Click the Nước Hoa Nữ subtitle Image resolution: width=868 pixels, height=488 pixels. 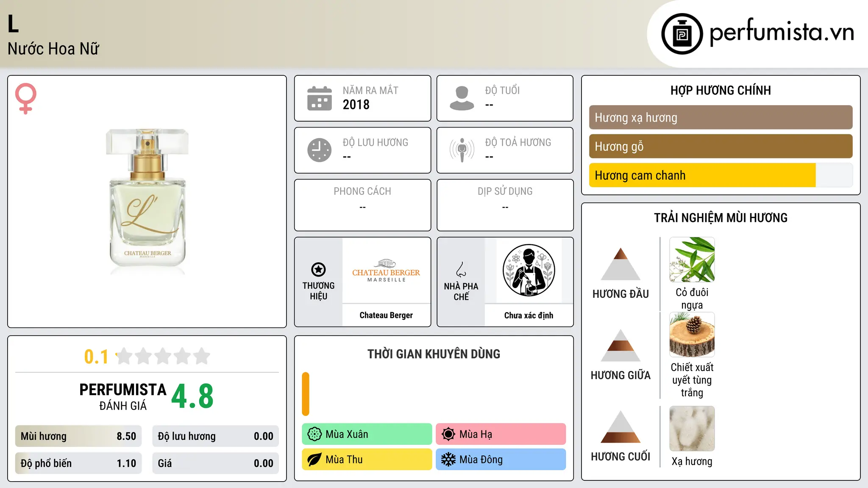(53, 49)
